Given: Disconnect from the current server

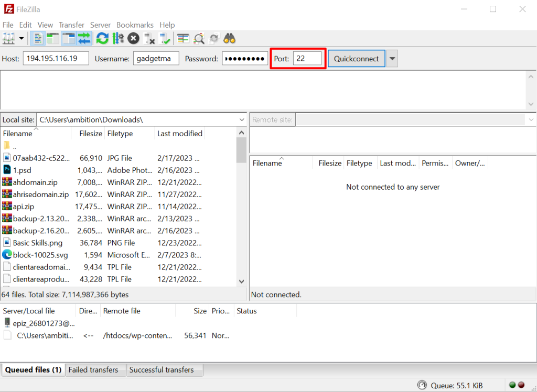Looking at the screenshot, I should pos(149,38).
